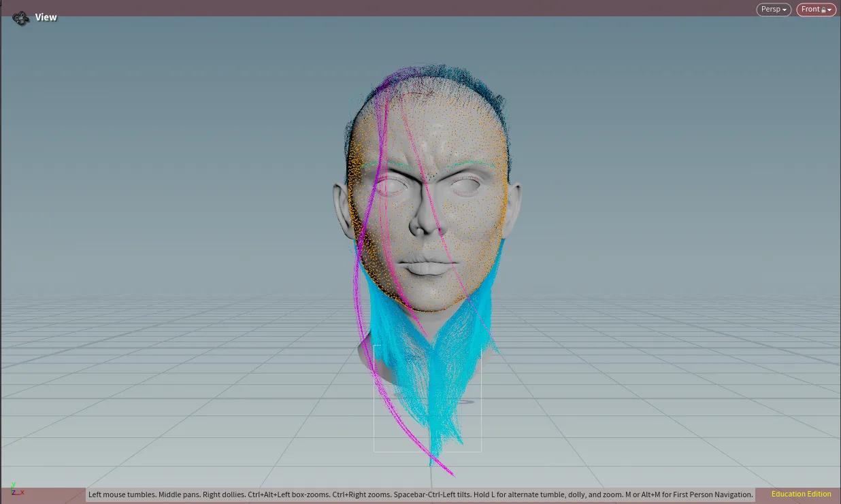
Task: Open the Persp viewport projection dropdown
Action: point(774,10)
